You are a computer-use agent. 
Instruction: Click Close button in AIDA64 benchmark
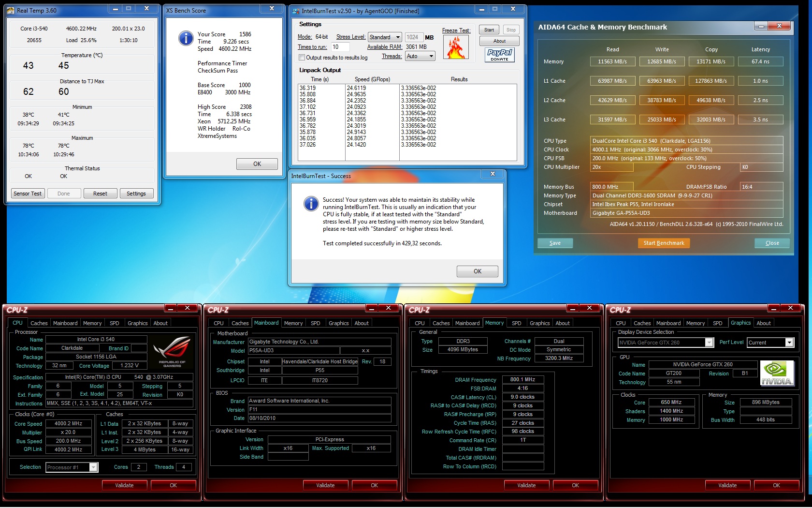click(x=772, y=243)
